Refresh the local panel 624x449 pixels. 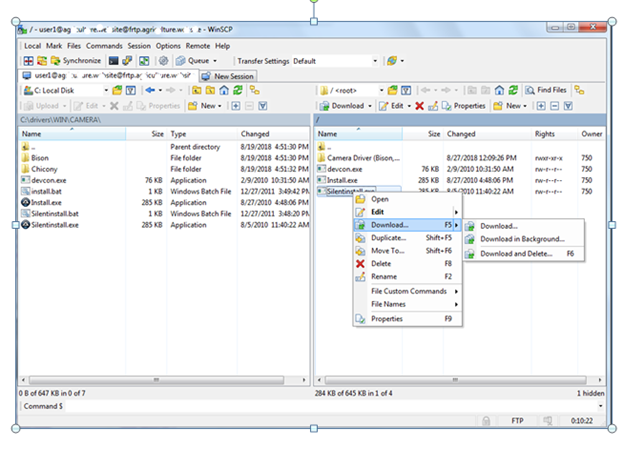238,90
